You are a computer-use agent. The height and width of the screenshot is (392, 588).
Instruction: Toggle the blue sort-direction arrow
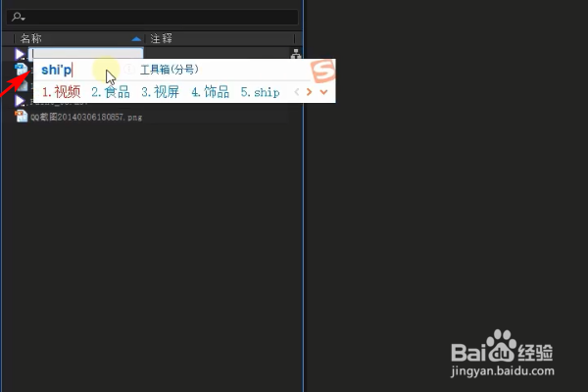click(x=136, y=38)
